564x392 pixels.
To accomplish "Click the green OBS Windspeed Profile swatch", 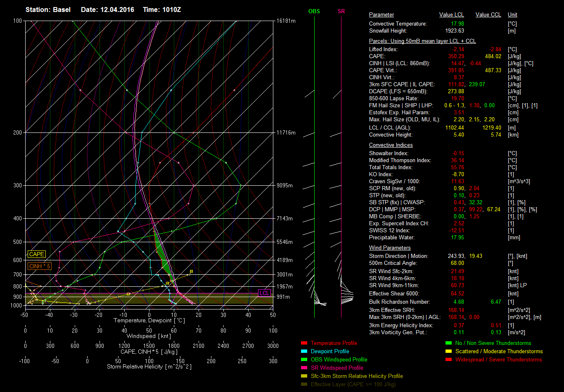I will click(304, 360).
